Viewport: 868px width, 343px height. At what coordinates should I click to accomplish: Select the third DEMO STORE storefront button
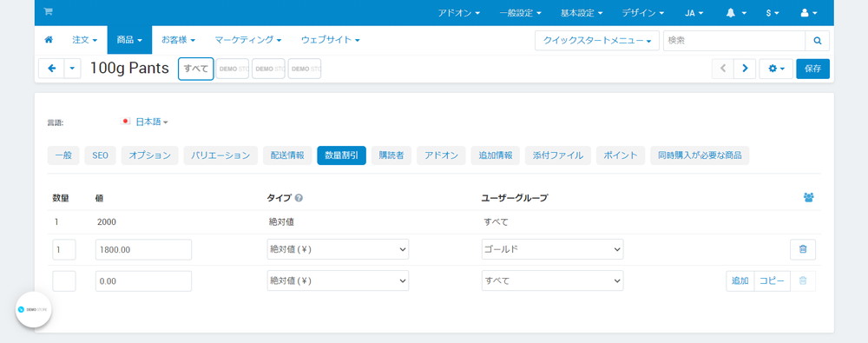click(x=305, y=69)
